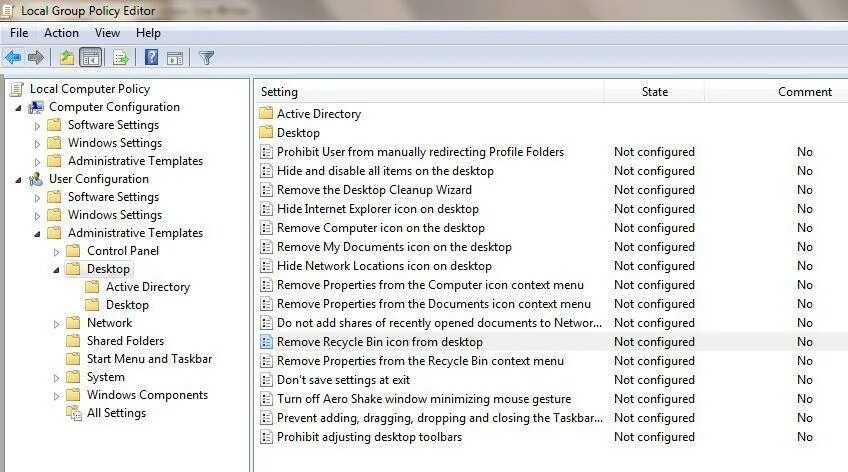The image size is (848, 472).
Task: Select Windows Settings under User Configuration
Action: (x=115, y=215)
